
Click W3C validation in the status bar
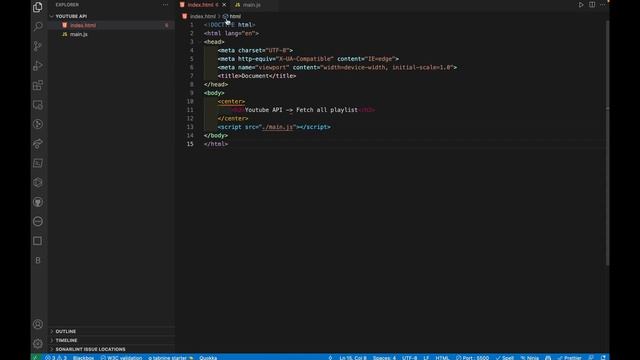click(121, 358)
